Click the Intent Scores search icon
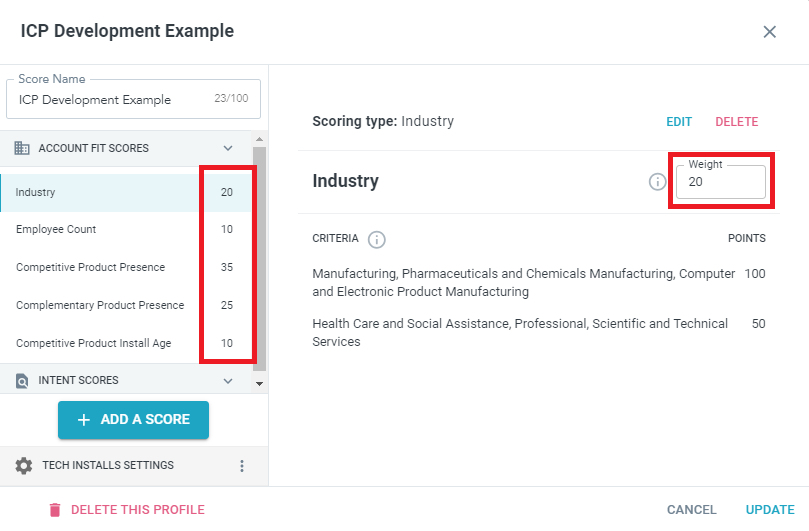This screenshot has height=531, width=809. 22,380
